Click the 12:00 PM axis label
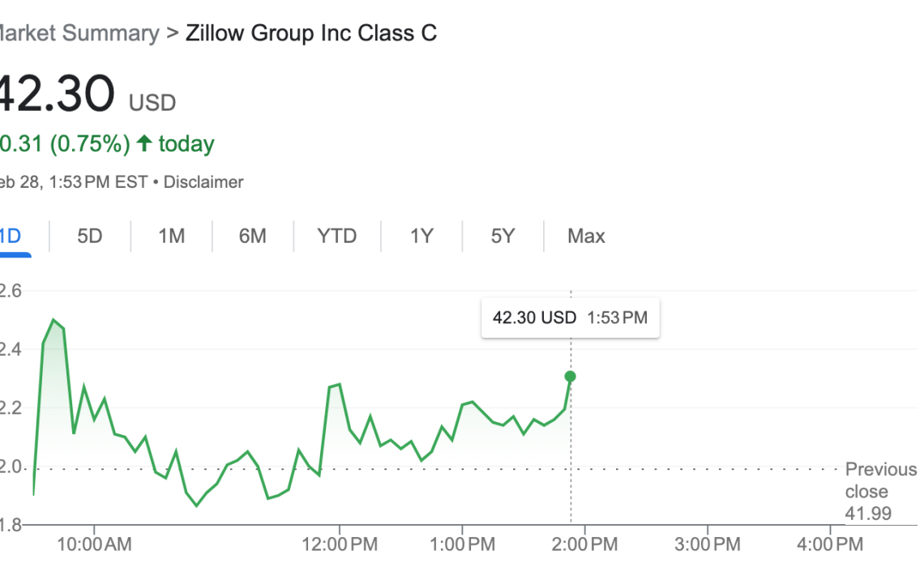Viewport: 924px width, 567px height. pyautogui.click(x=338, y=543)
